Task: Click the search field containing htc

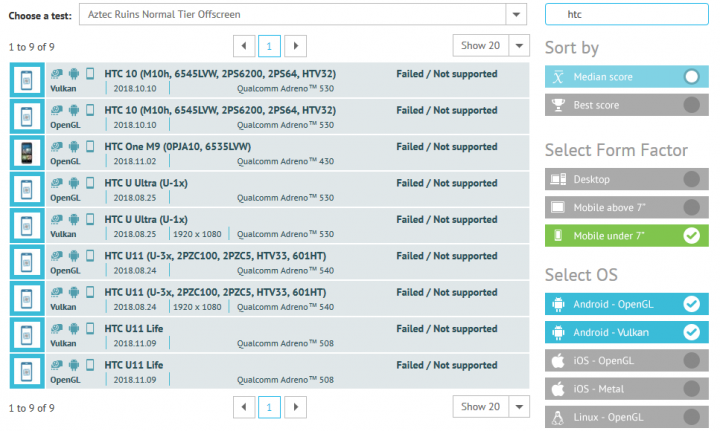Action: [x=627, y=14]
